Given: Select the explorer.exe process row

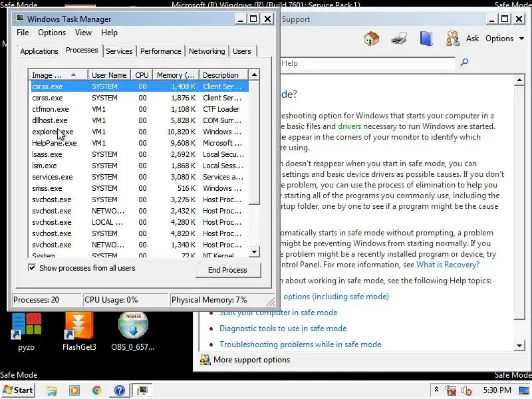Looking at the screenshot, I should click(x=140, y=132).
